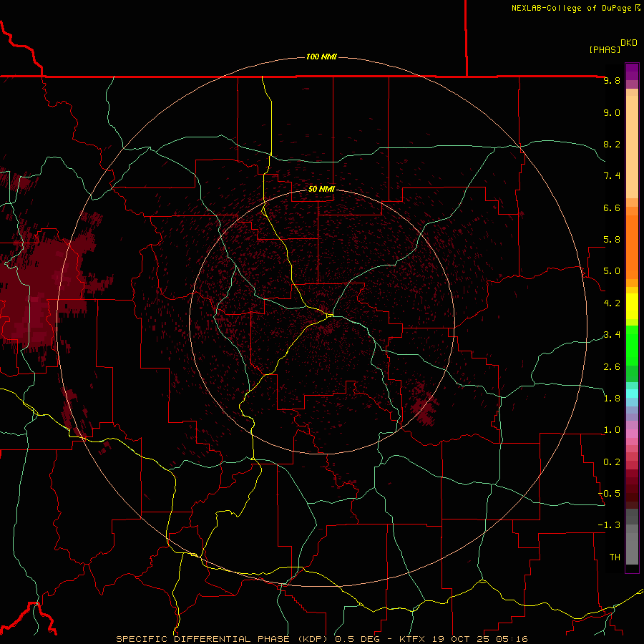Click the 2.6 value on color scale

[x=612, y=367]
